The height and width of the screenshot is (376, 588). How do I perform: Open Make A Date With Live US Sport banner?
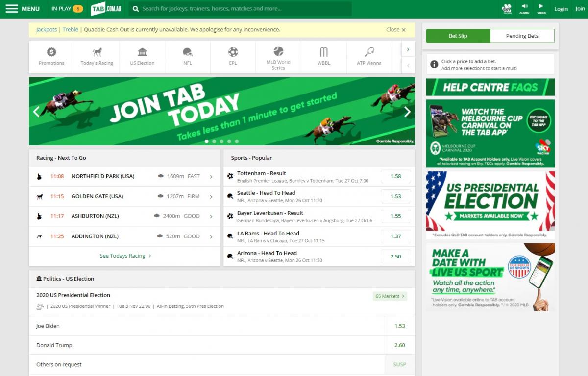(x=490, y=278)
